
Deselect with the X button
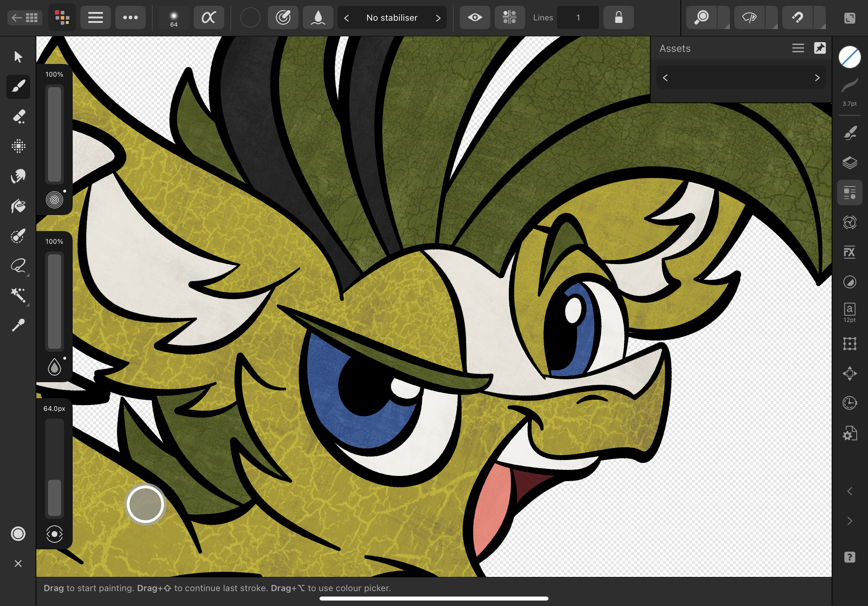[x=18, y=564]
